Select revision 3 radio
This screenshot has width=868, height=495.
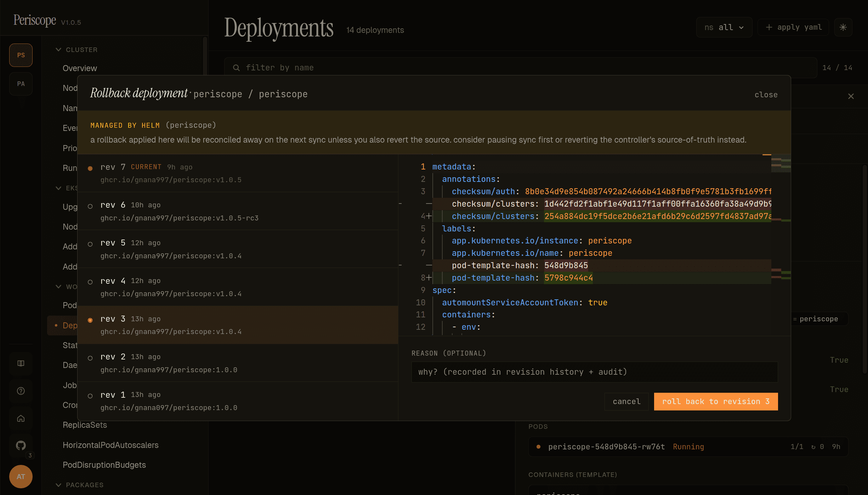click(x=90, y=320)
